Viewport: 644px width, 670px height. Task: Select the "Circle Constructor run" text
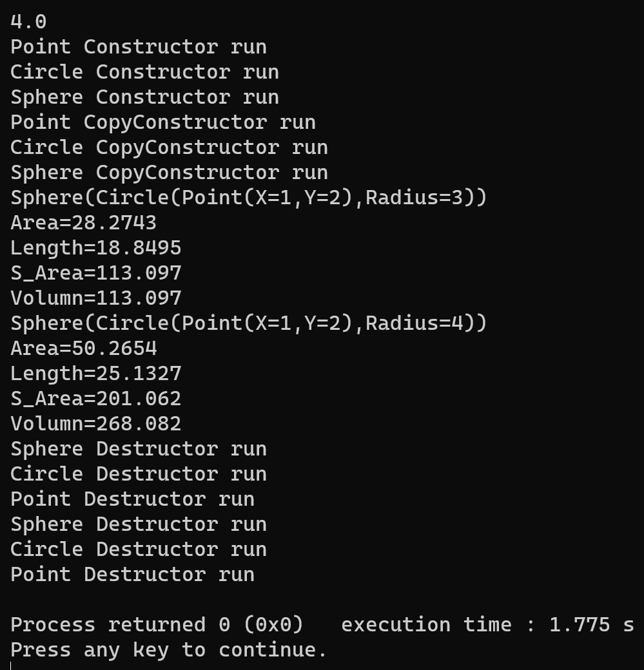144,72
